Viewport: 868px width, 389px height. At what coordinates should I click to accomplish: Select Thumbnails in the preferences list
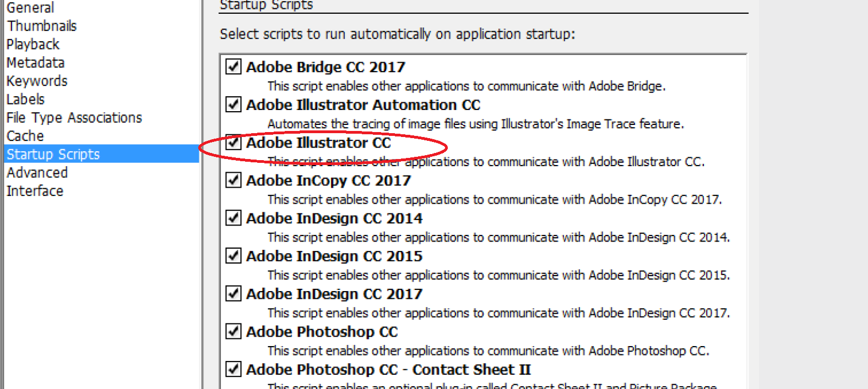pyautogui.click(x=42, y=26)
